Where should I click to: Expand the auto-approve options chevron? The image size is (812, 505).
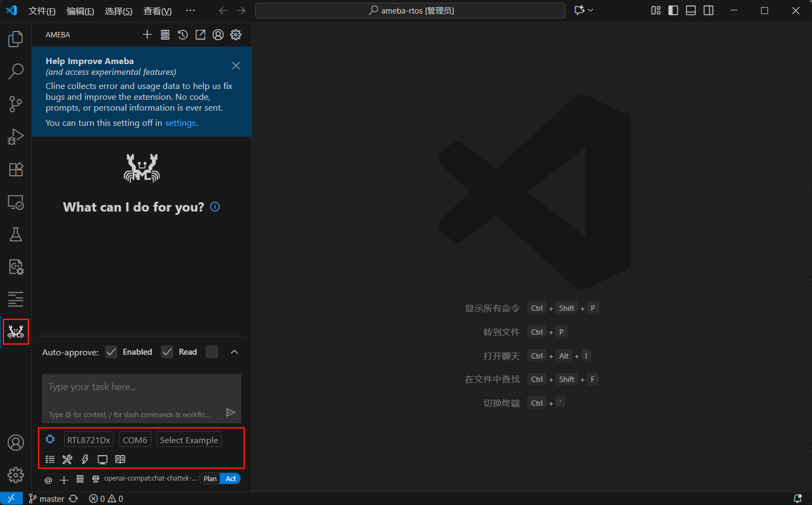(x=234, y=352)
